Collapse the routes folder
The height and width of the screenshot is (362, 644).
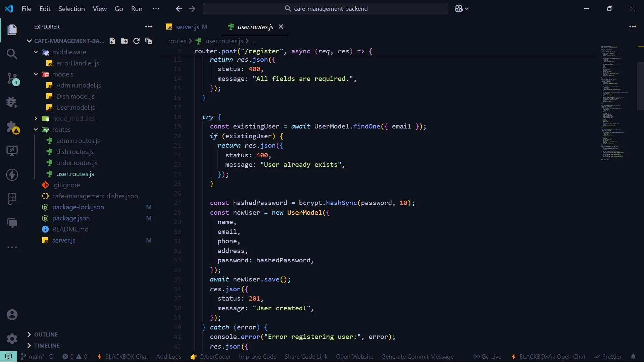click(36, 130)
